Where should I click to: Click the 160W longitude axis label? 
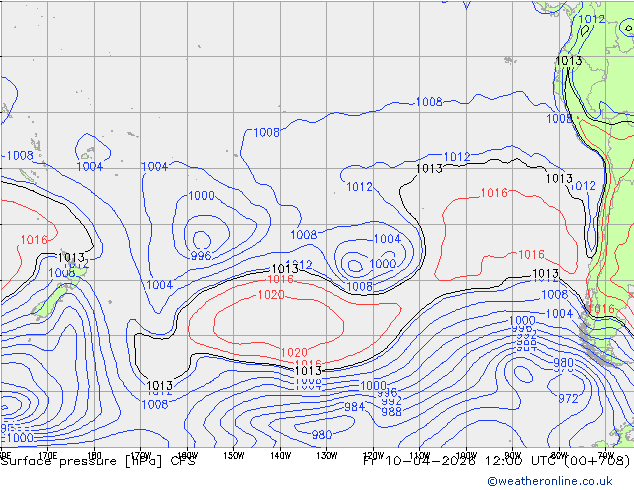click(x=188, y=456)
